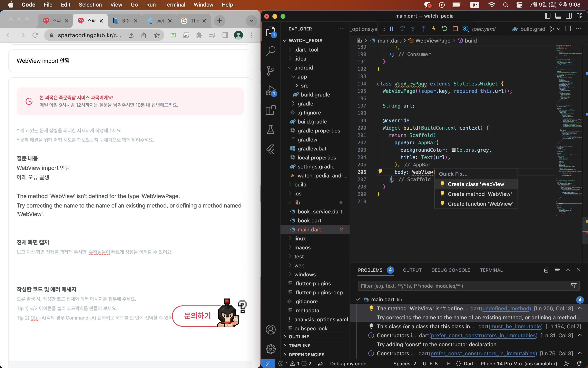Toggle the bottom panel layout button
The image size is (588, 368).
click(558, 16)
